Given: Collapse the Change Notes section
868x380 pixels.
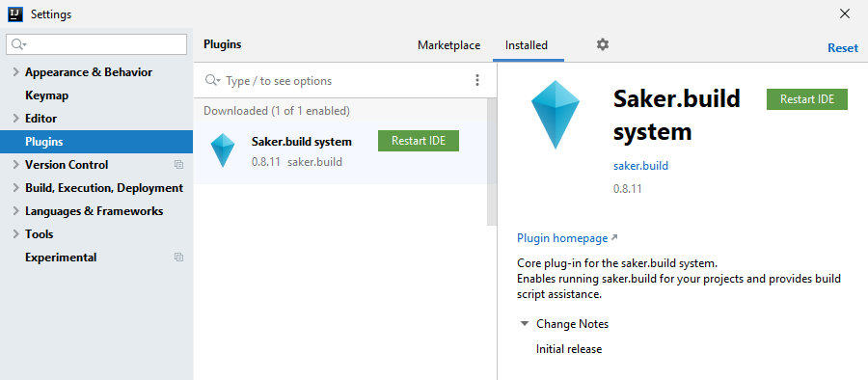Looking at the screenshot, I should (525, 324).
